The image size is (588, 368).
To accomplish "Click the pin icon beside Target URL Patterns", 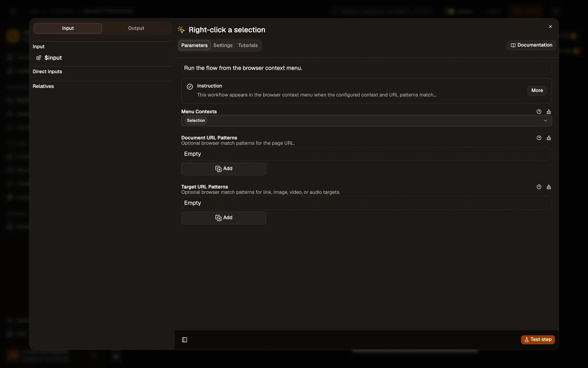I will coord(549,187).
